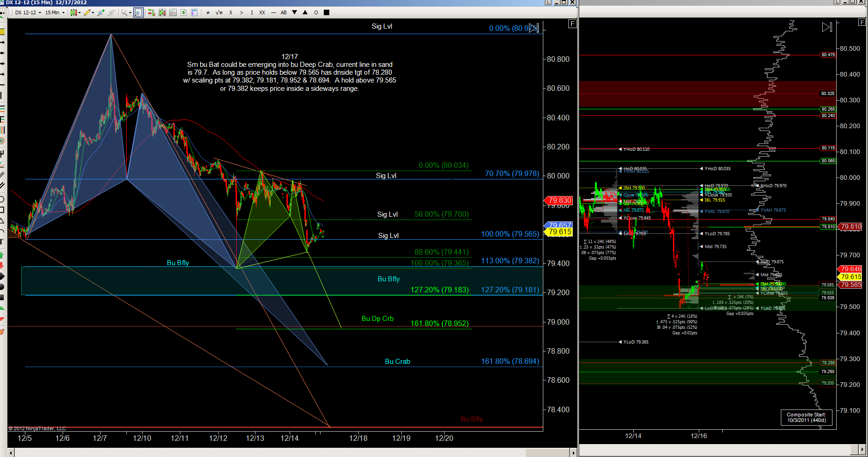Toggle the F button on right chart

pyautogui.click(x=862, y=22)
